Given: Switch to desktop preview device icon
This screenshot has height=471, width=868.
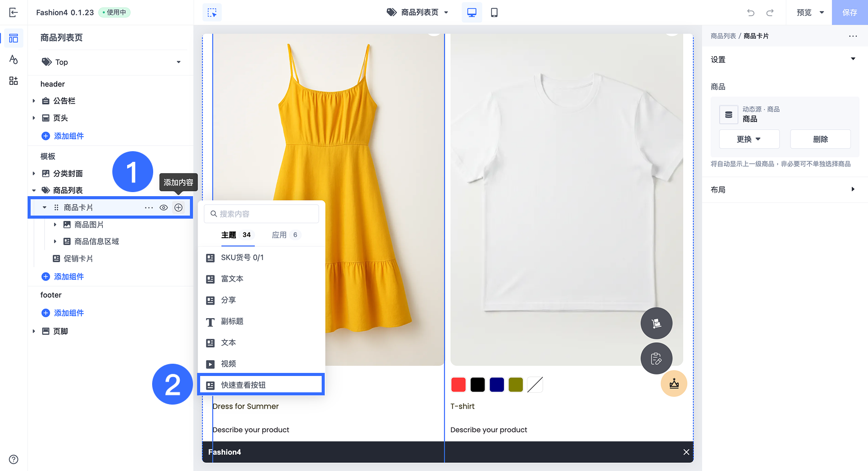Looking at the screenshot, I should point(471,12).
